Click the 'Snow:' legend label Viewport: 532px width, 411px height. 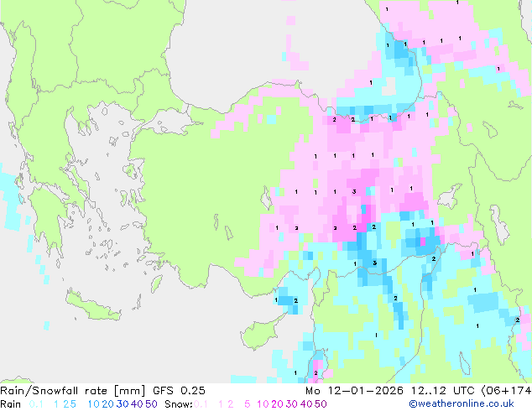click(x=179, y=404)
